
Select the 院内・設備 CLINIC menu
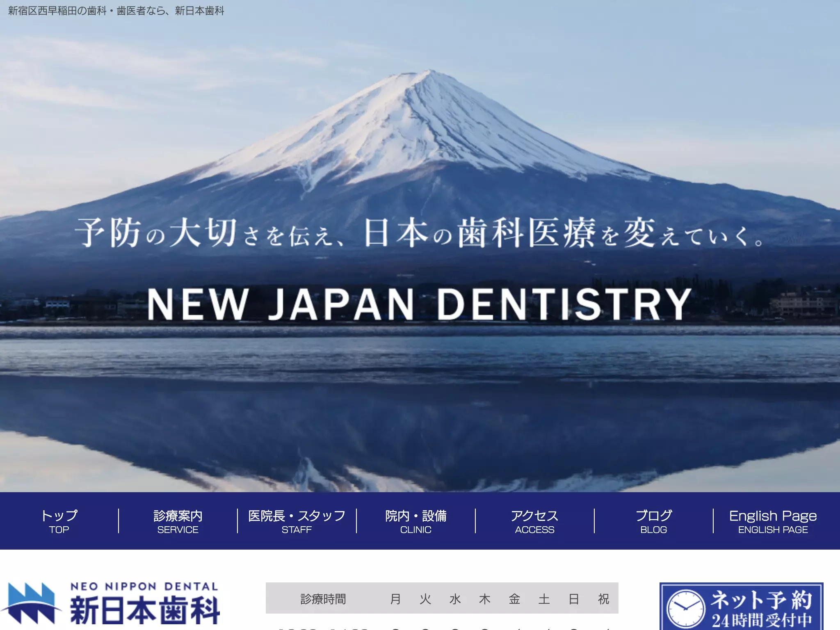(416, 521)
